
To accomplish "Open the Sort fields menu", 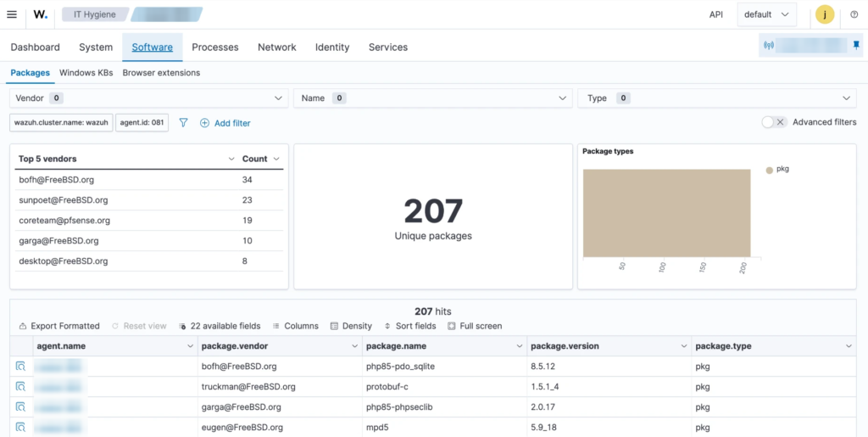I will pos(409,326).
